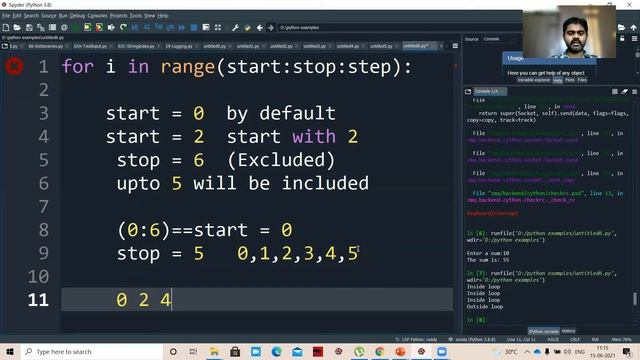The image size is (640, 360).
Task: Open the Zoom app from the taskbar
Action: 442,351
